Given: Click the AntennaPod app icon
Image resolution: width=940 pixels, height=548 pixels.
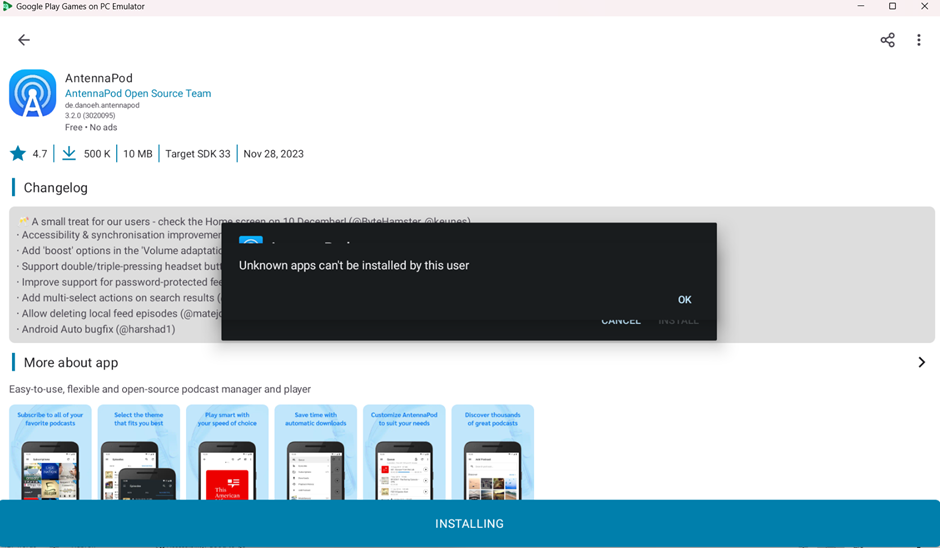Looking at the screenshot, I should point(32,94).
